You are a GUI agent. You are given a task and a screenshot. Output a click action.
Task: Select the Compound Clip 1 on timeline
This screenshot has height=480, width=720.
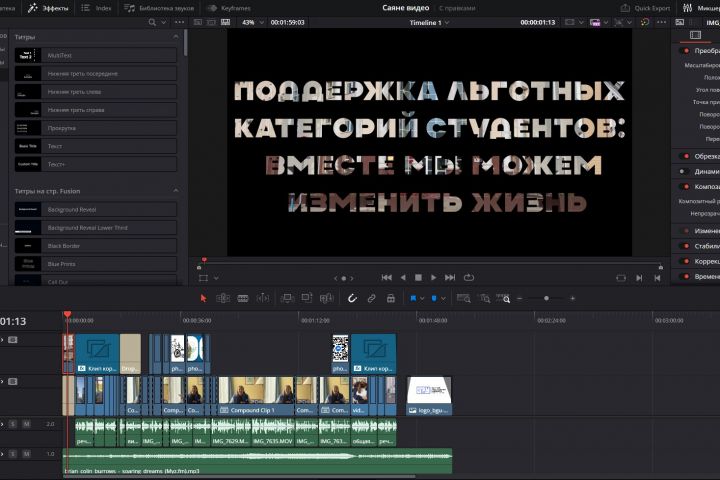tap(256, 396)
